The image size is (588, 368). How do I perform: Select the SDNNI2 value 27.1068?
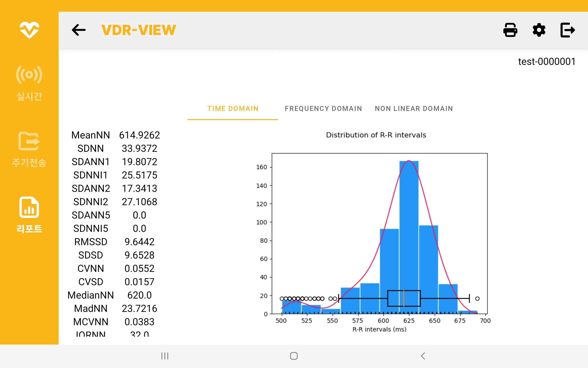(139, 202)
